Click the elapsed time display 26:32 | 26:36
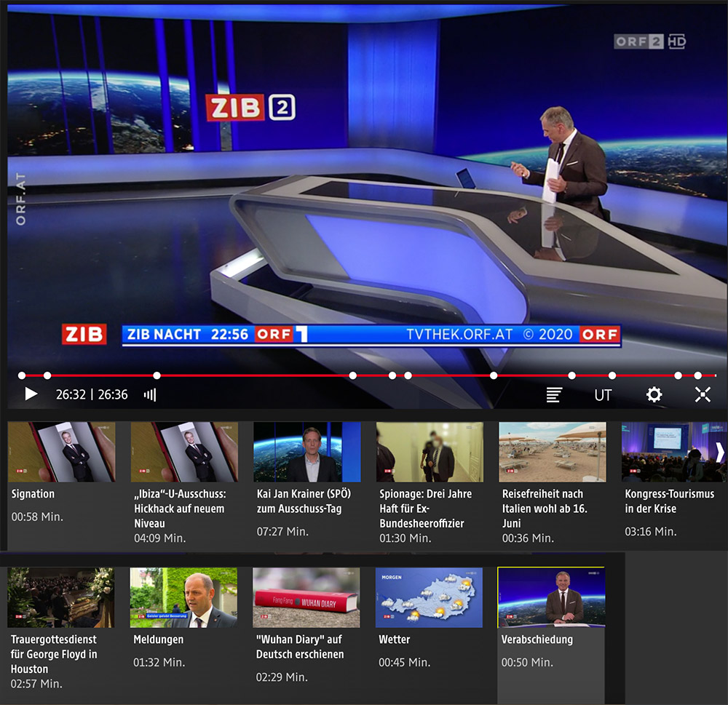728x705 pixels. (92, 394)
